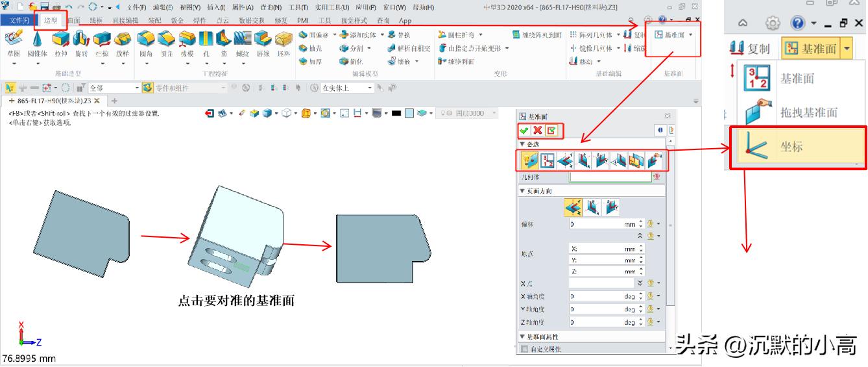Click the 简化 (Simplify) tool
Screen dimensions: 868x367
[x=352, y=62]
